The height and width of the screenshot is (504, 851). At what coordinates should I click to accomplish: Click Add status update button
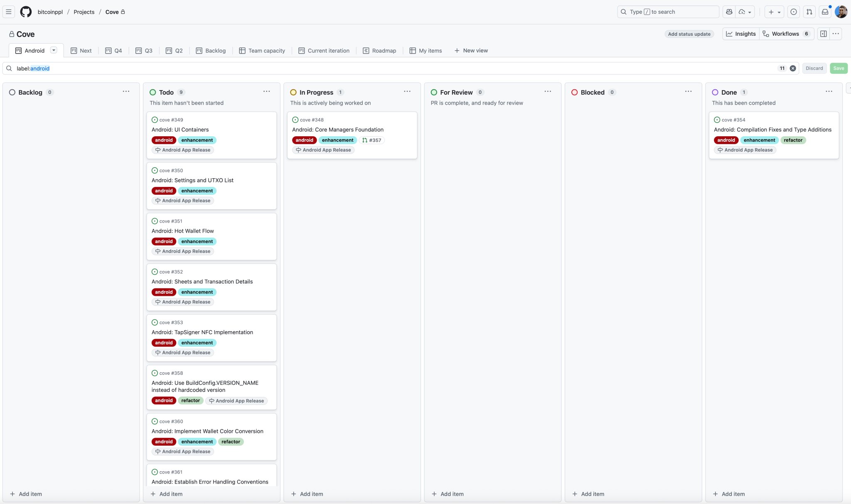pyautogui.click(x=689, y=34)
